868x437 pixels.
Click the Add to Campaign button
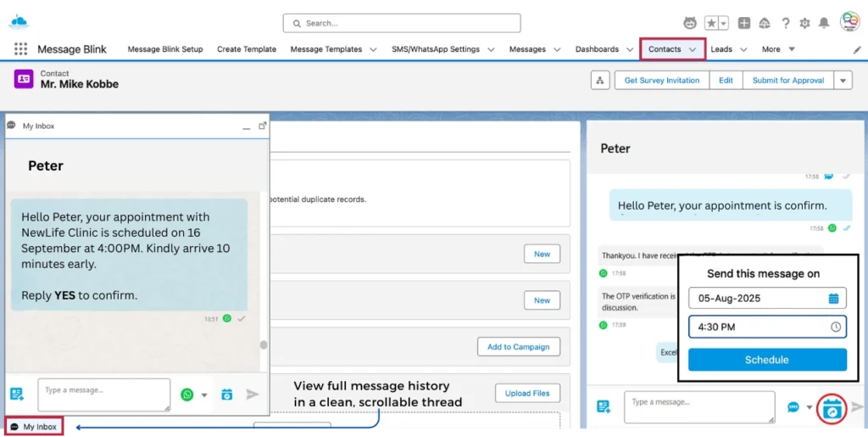(x=518, y=346)
